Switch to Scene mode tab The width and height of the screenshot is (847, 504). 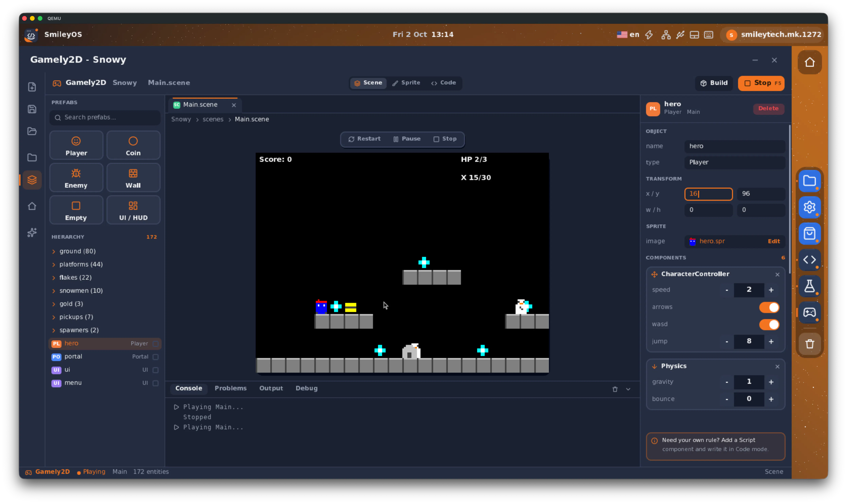(x=368, y=83)
